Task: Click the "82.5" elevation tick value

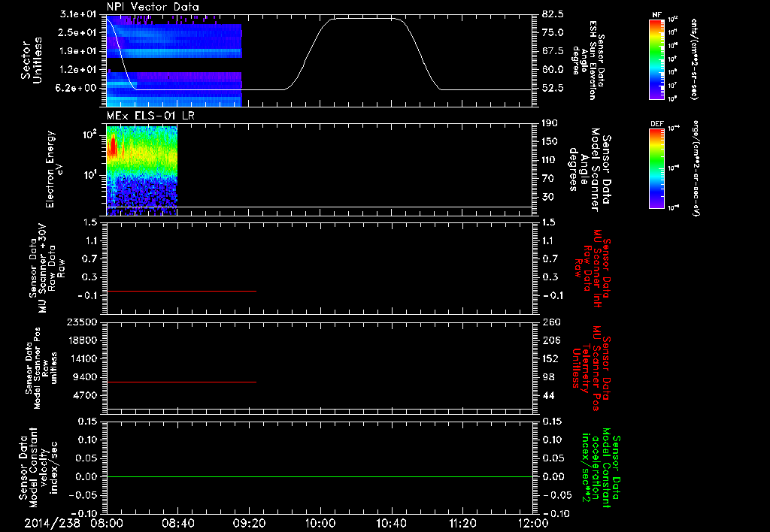Action: (x=553, y=14)
